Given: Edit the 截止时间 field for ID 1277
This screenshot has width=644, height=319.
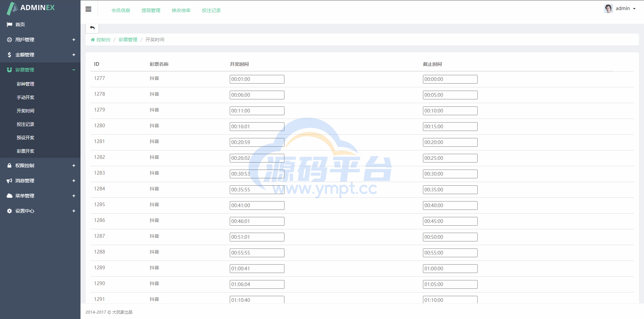Looking at the screenshot, I should coord(450,79).
